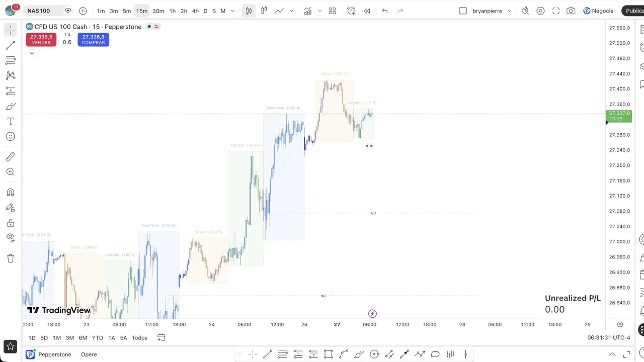Expand the bryanpierre layout dropdown

pos(509,11)
